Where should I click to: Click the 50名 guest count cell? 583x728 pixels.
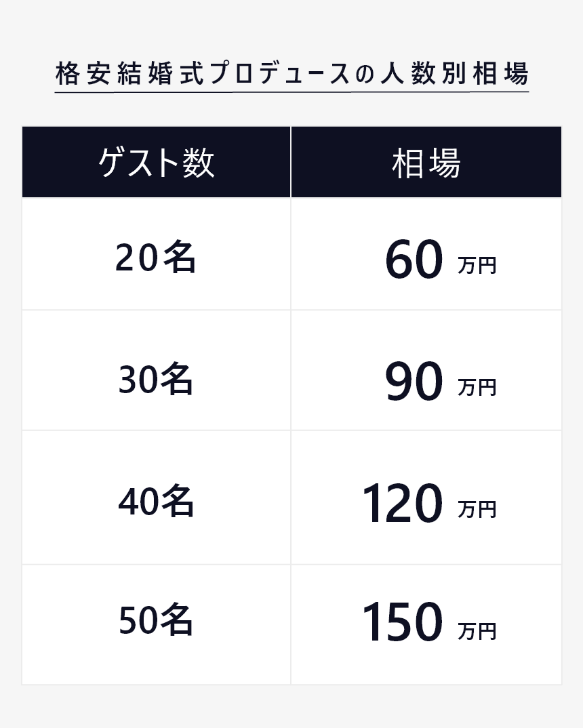pyautogui.click(x=157, y=624)
